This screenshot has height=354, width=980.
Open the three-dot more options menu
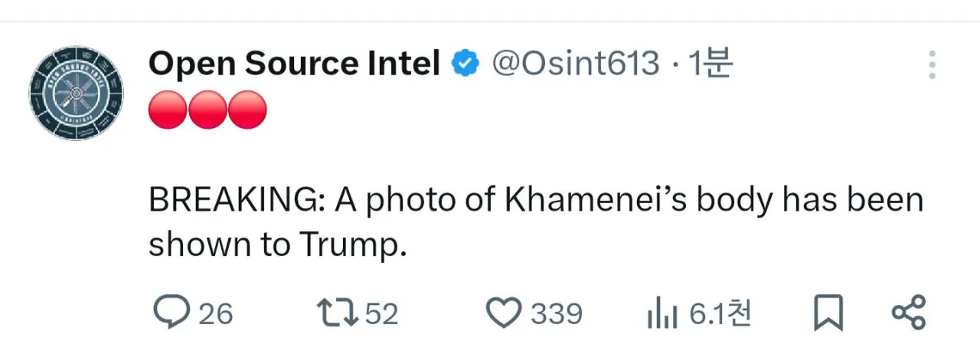(x=932, y=65)
